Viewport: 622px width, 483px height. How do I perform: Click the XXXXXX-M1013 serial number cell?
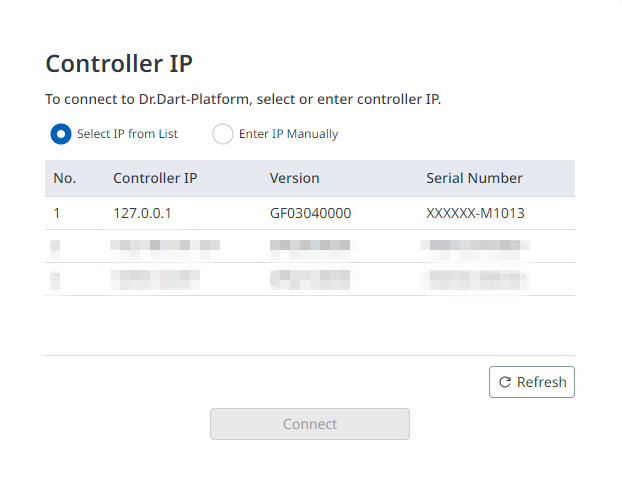pyautogui.click(x=475, y=213)
